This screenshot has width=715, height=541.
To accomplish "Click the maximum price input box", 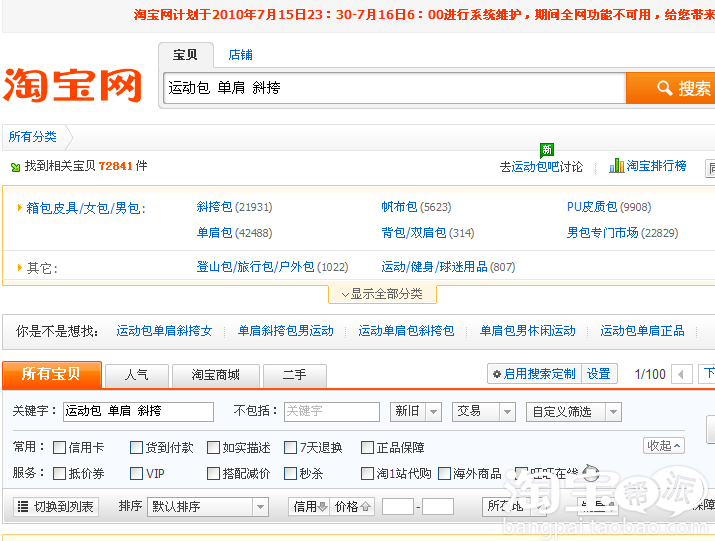I will click(x=438, y=506).
